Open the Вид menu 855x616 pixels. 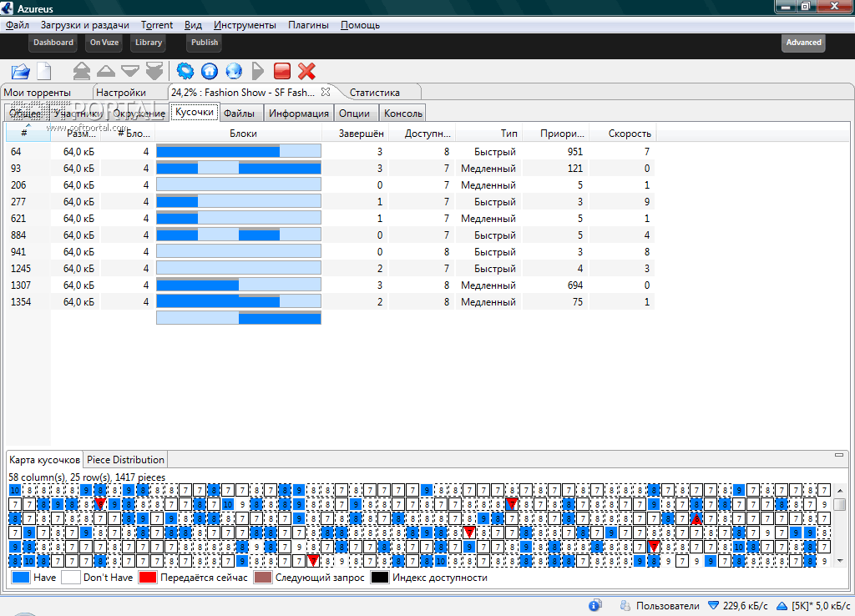point(193,25)
